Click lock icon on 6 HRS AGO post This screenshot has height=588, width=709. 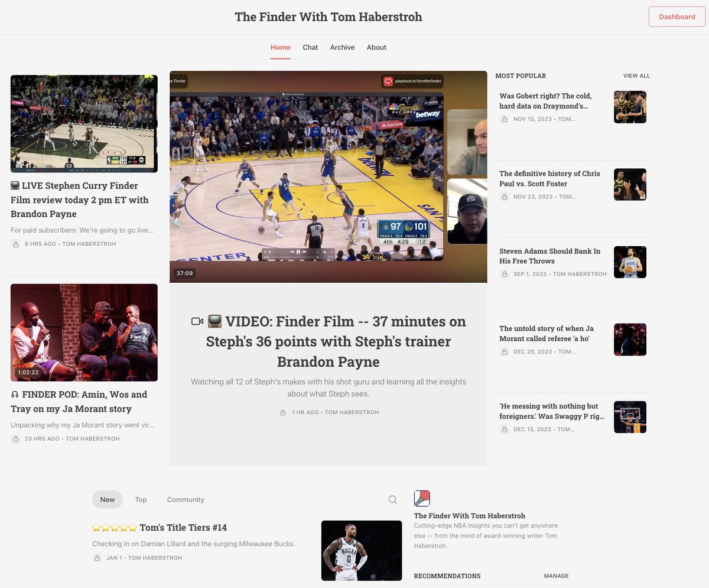click(16, 244)
